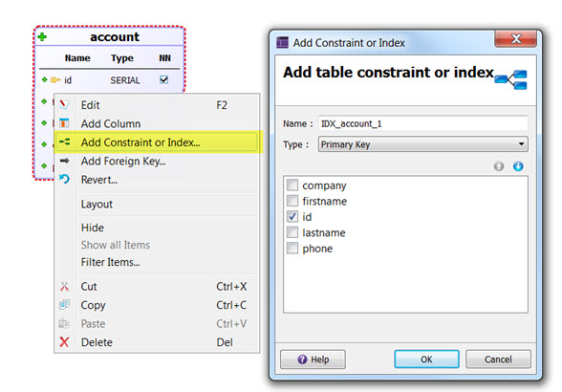
Task: Click the Cancel button
Action: click(498, 359)
